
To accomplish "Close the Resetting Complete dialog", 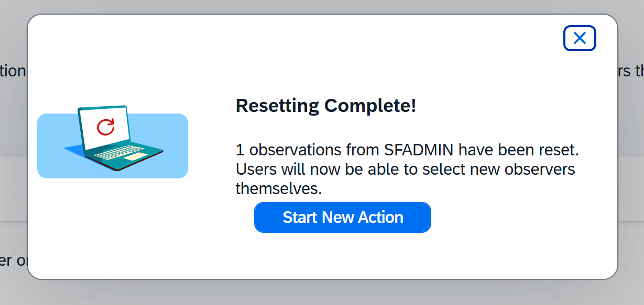I will [580, 38].
